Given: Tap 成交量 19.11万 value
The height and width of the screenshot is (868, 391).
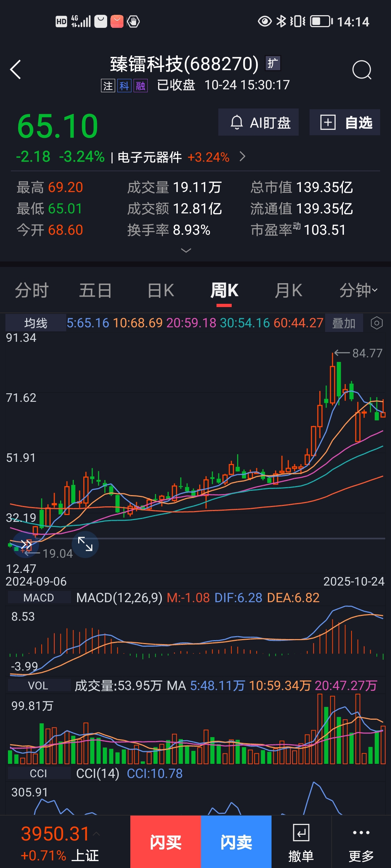Looking at the screenshot, I should pos(197,187).
